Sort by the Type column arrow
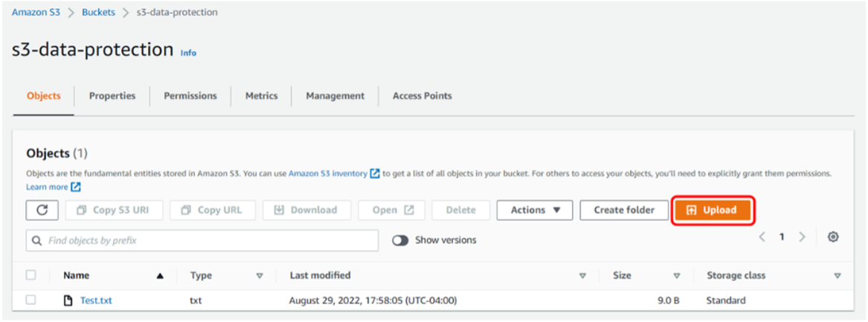Screen dimensions: 868x322 [260, 276]
